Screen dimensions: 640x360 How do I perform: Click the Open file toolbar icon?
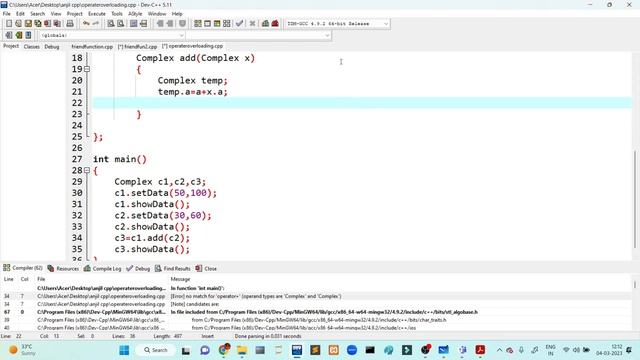(18, 24)
